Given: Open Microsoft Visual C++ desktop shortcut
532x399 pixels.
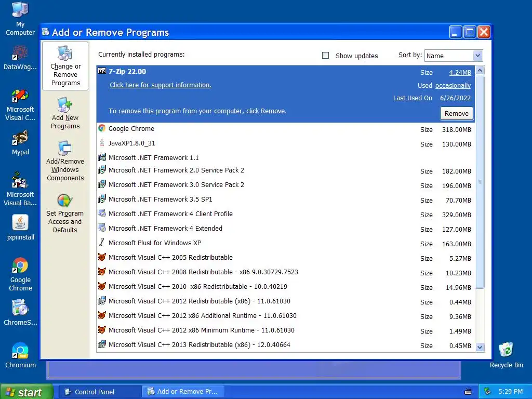Looking at the screenshot, I should click(20, 105).
